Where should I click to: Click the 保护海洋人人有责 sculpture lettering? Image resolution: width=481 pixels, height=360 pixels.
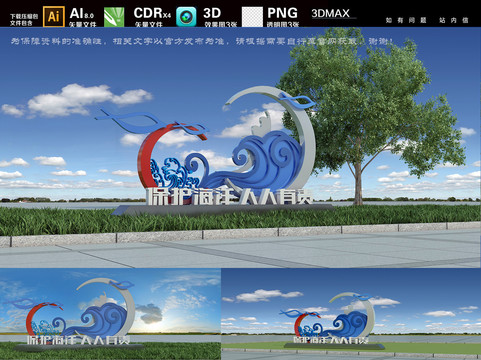[229, 197]
